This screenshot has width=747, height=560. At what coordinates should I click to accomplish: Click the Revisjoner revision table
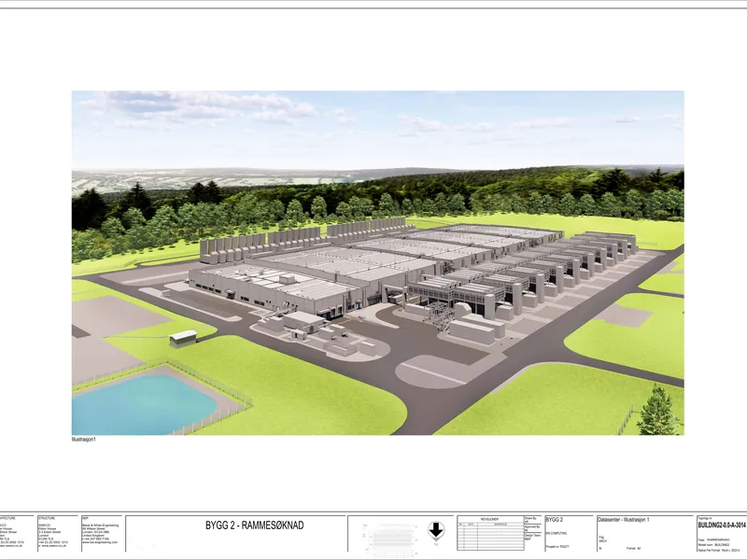pos(490,533)
